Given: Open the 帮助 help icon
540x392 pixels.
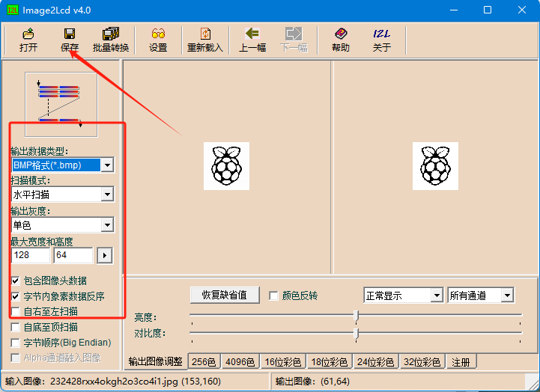Looking at the screenshot, I should (341, 40).
